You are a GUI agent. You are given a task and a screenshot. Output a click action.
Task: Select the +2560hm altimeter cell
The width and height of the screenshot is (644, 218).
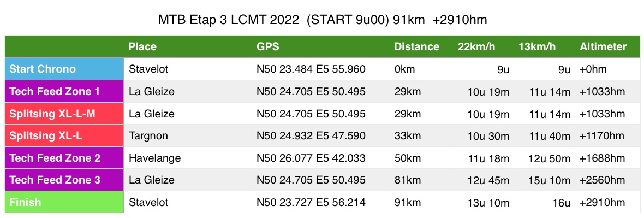coord(607,180)
